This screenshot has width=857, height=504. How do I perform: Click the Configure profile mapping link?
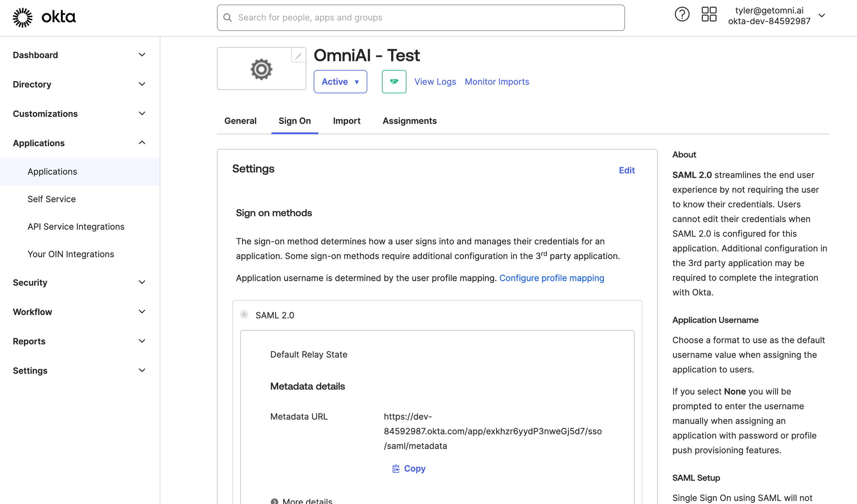tap(552, 278)
